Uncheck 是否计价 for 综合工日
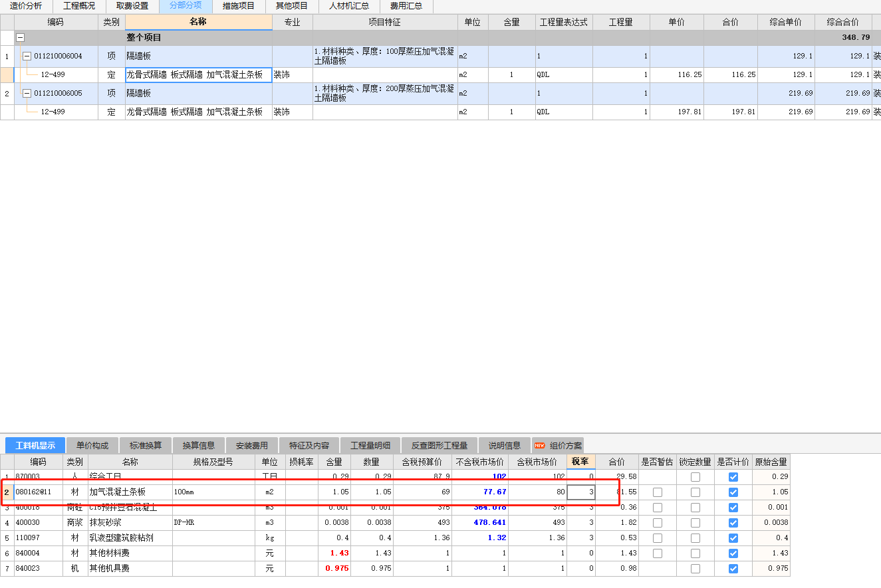Viewport: 881px width, 588px height. [733, 477]
